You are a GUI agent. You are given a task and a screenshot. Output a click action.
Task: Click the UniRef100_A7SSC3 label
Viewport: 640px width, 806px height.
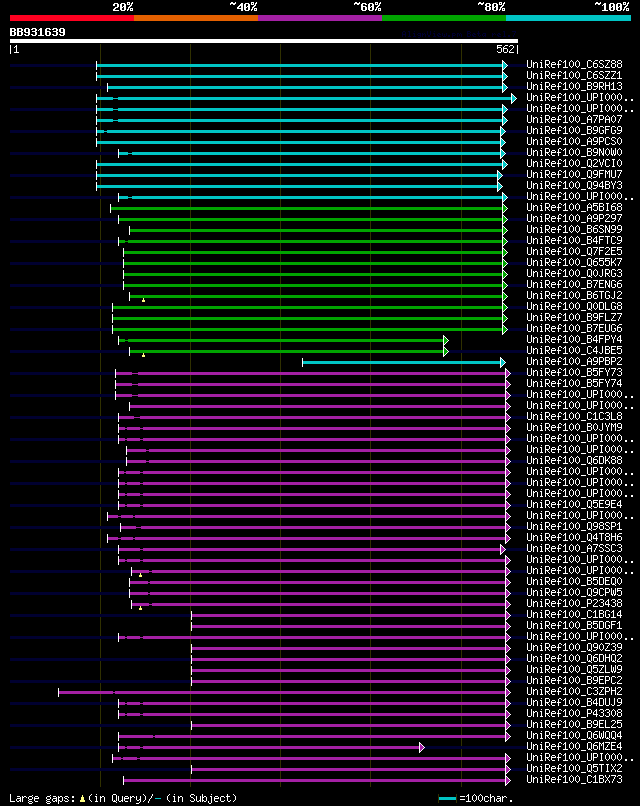pyautogui.click(x=574, y=548)
